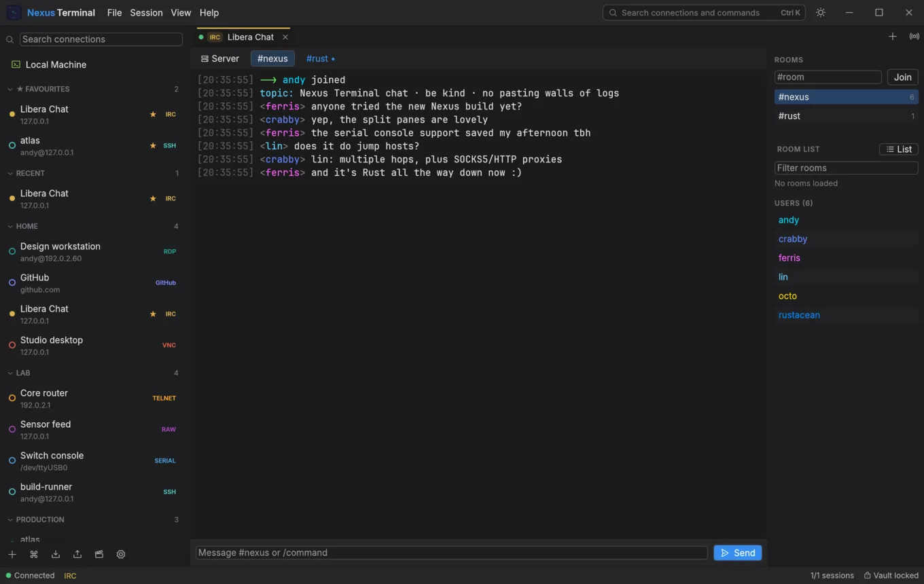Select the Local Machine entry
Image resolution: width=924 pixels, height=584 pixels.
coord(94,65)
